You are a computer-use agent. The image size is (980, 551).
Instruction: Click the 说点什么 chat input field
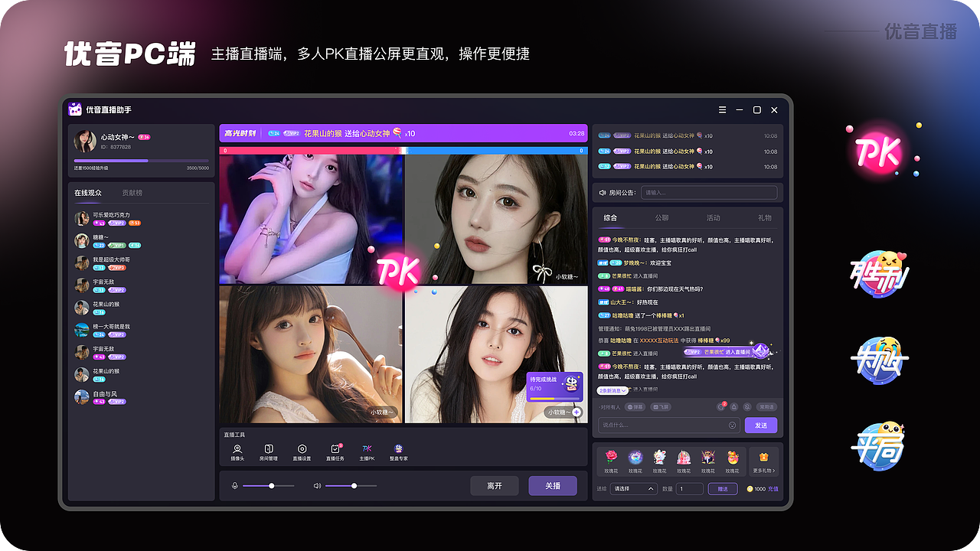coord(666,425)
